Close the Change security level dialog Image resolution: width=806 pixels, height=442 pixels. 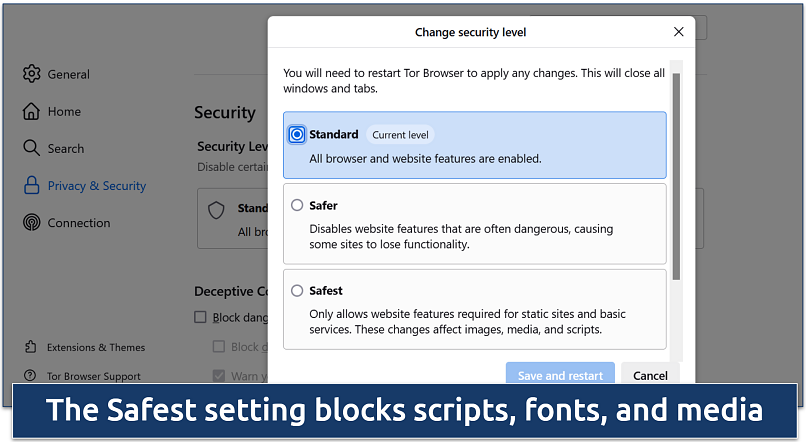click(679, 32)
